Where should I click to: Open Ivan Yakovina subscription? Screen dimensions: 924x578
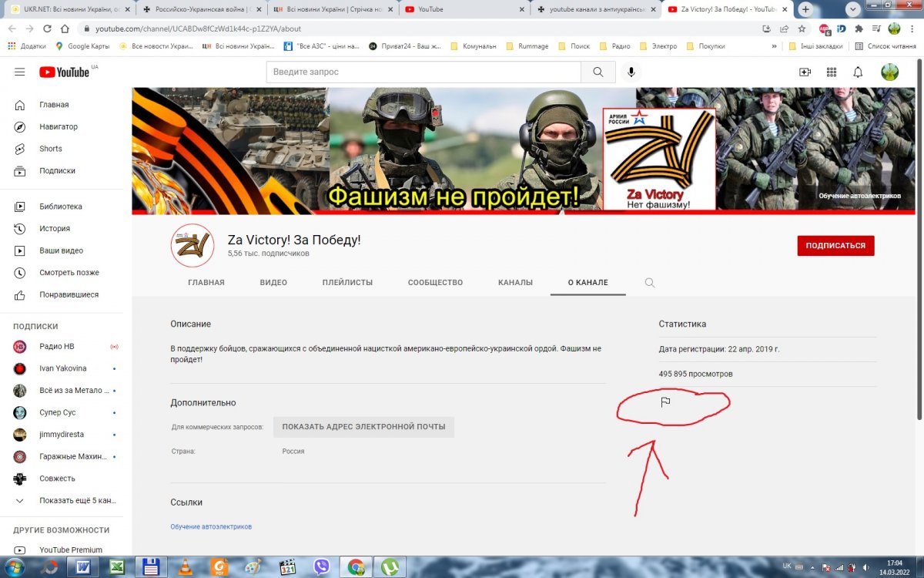pyautogui.click(x=62, y=368)
